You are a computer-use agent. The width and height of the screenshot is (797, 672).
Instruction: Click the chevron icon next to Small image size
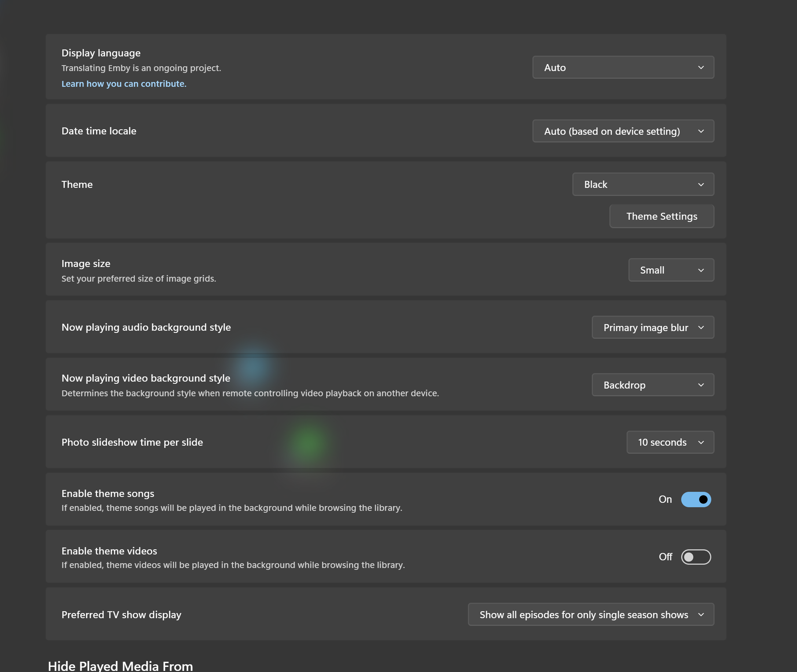[702, 270]
